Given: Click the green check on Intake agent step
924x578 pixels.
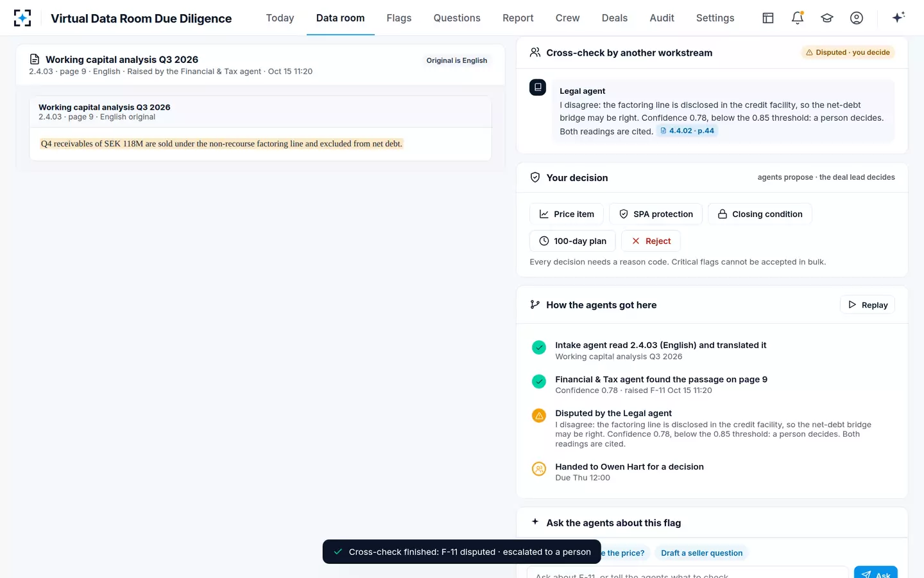Looking at the screenshot, I should (x=539, y=347).
